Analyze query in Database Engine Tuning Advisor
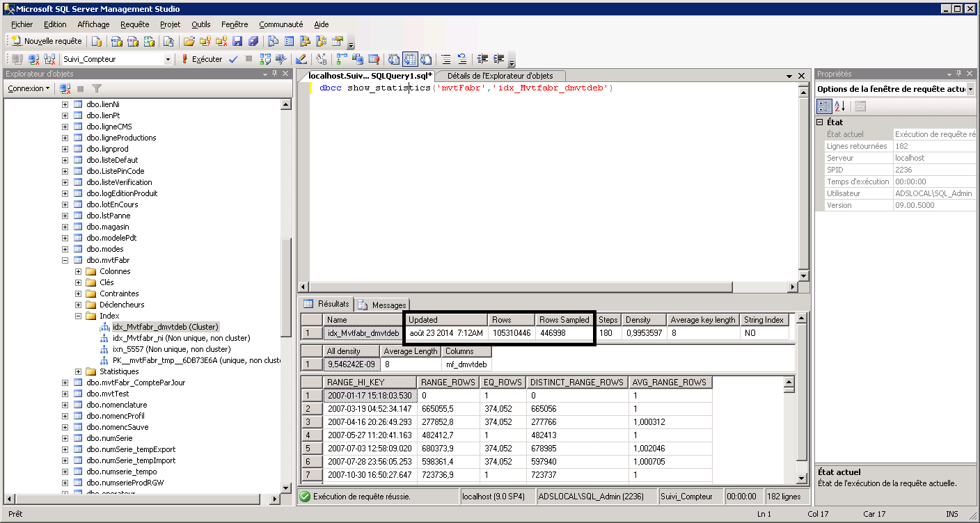 [281, 59]
